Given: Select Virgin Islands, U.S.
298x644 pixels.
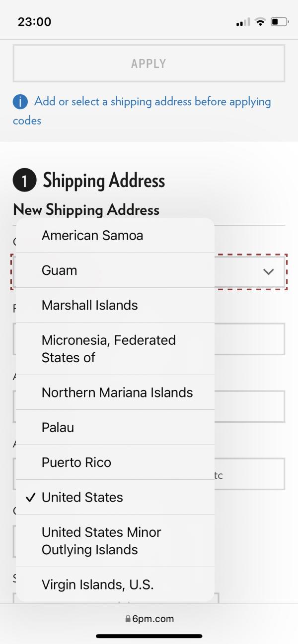Looking at the screenshot, I should pos(115,584).
